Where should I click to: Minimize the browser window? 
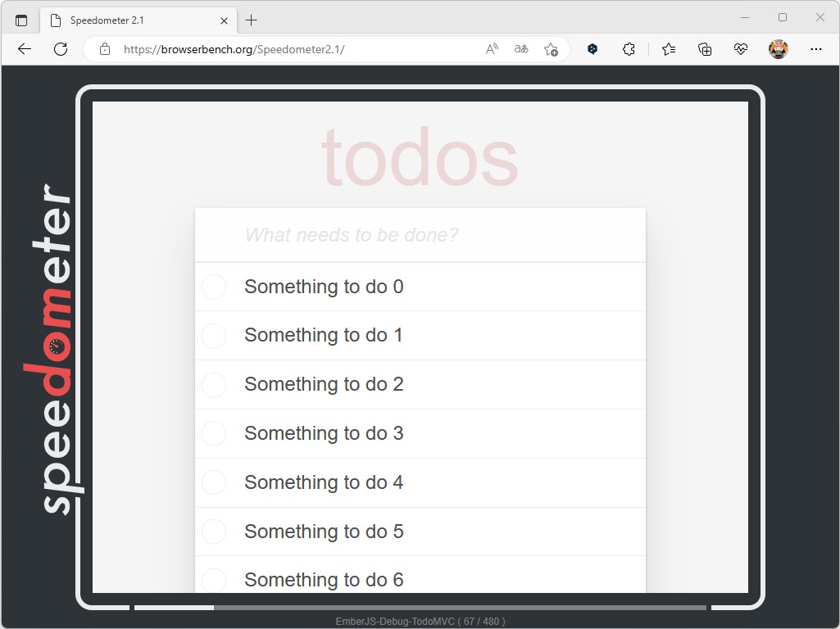coord(745,18)
